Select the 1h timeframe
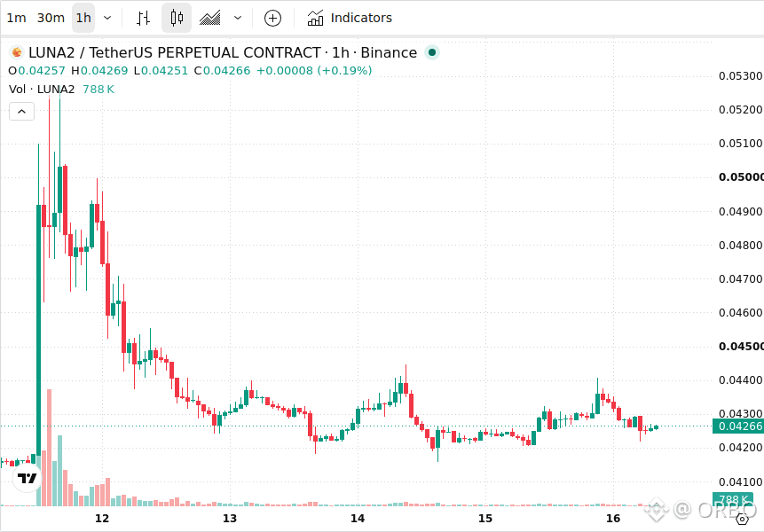The image size is (764, 532). pos(83,18)
